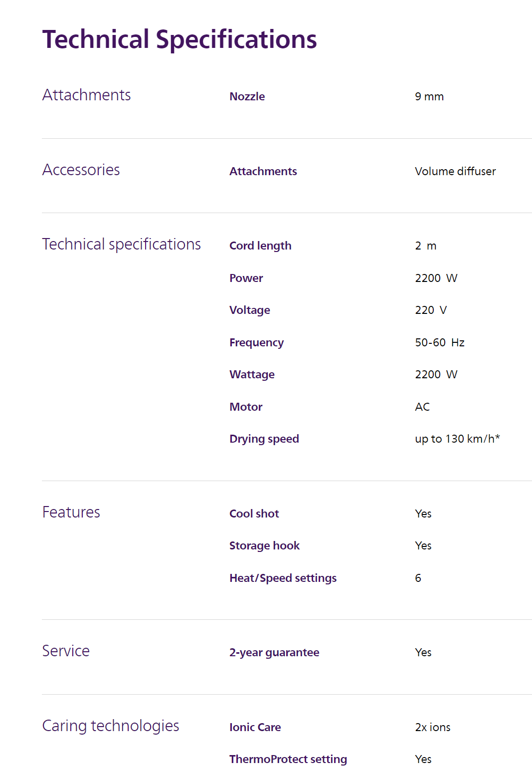Select the Nozzle spec label
The image size is (532, 782).
click(x=247, y=96)
